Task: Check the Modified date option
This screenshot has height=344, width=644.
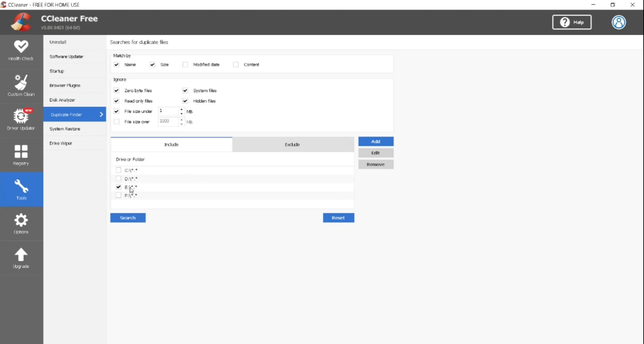Action: tap(185, 64)
